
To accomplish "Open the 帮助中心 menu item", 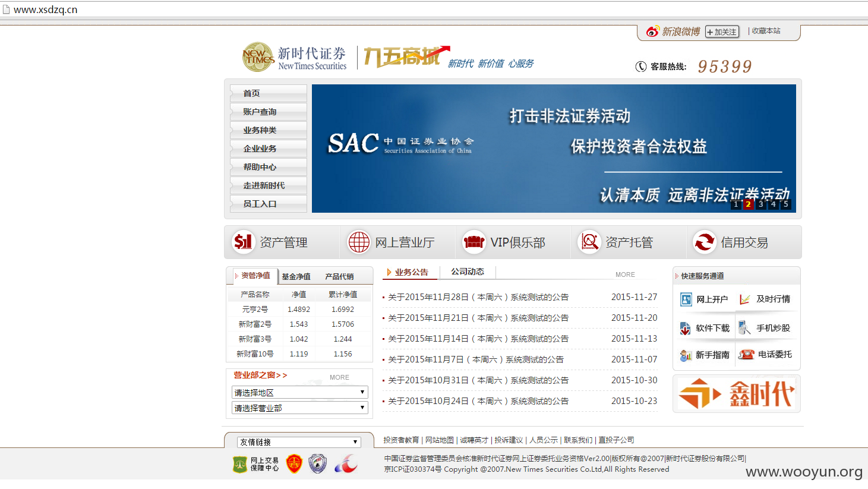I will pos(269,167).
